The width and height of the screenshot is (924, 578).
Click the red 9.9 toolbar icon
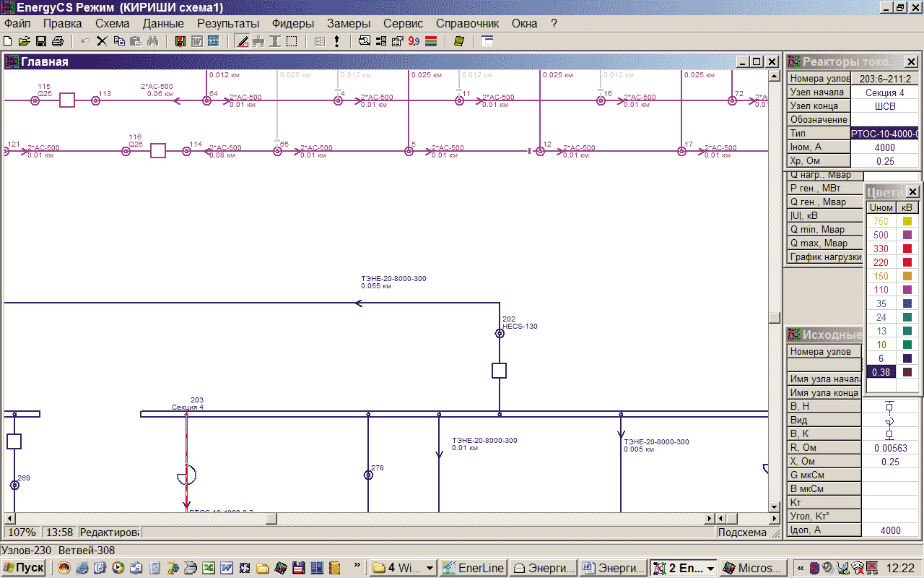414,41
